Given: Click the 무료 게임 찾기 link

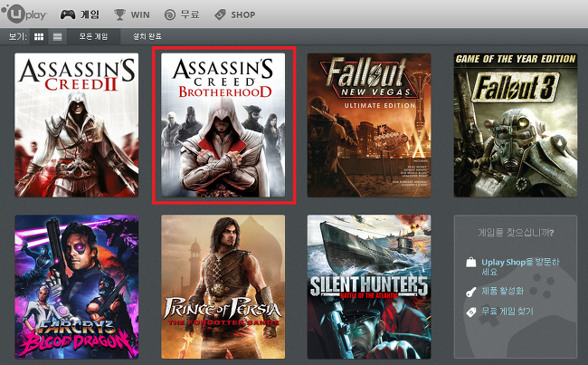Looking at the screenshot, I should (507, 312).
